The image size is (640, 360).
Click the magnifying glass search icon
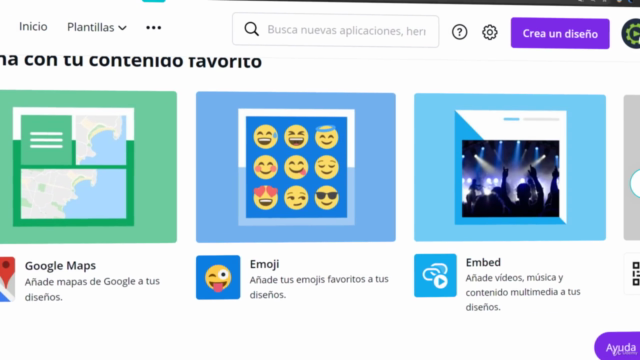[251, 29]
